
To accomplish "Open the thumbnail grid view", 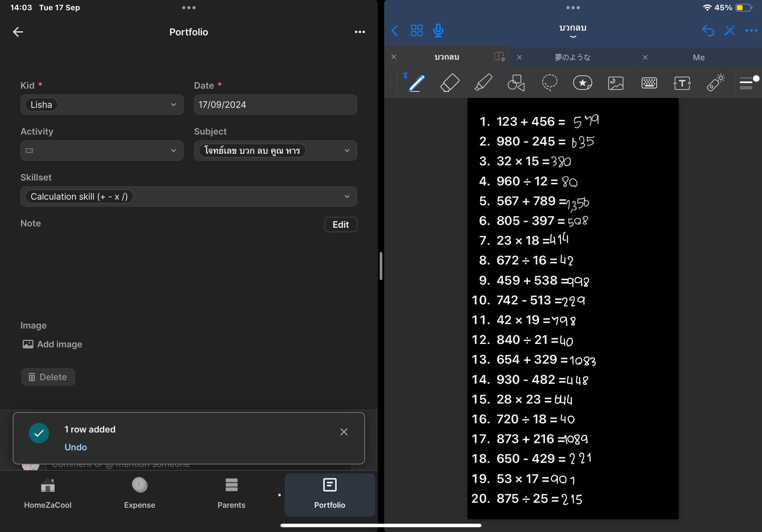I will [416, 31].
